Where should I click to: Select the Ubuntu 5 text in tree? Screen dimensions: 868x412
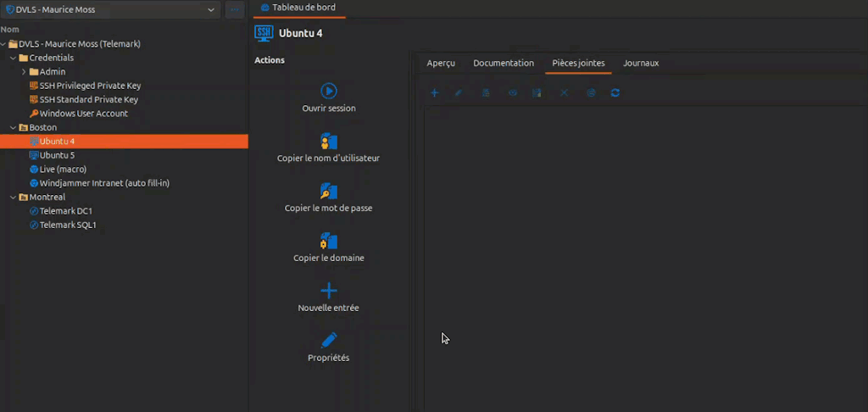(x=57, y=155)
